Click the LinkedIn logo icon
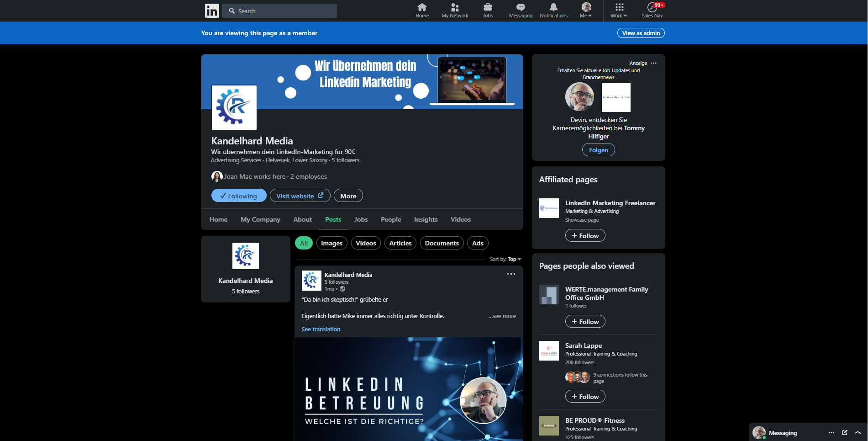Image resolution: width=868 pixels, height=441 pixels. 212,11
